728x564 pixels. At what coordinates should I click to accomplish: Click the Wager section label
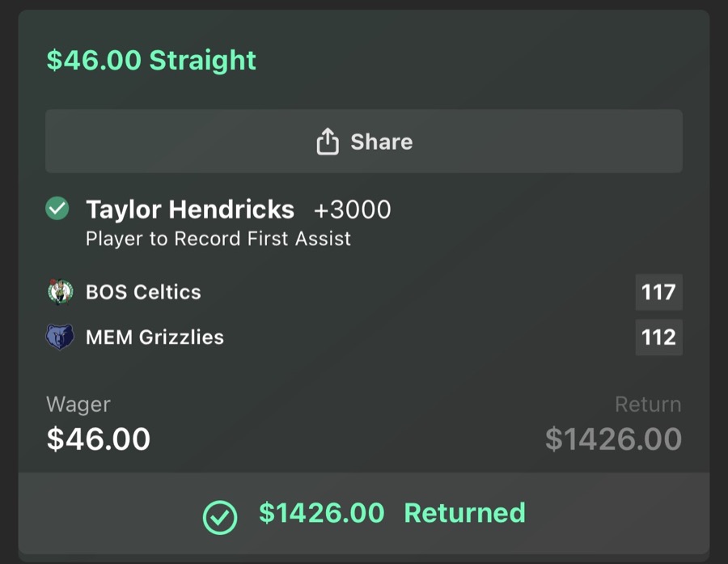click(x=78, y=405)
